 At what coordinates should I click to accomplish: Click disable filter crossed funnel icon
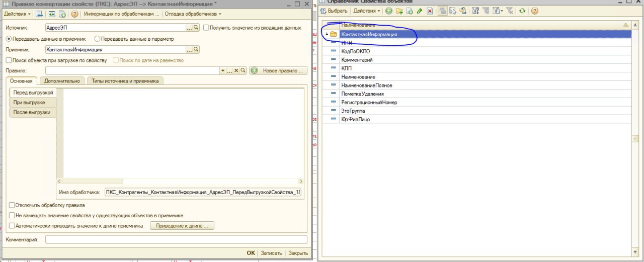(x=510, y=11)
